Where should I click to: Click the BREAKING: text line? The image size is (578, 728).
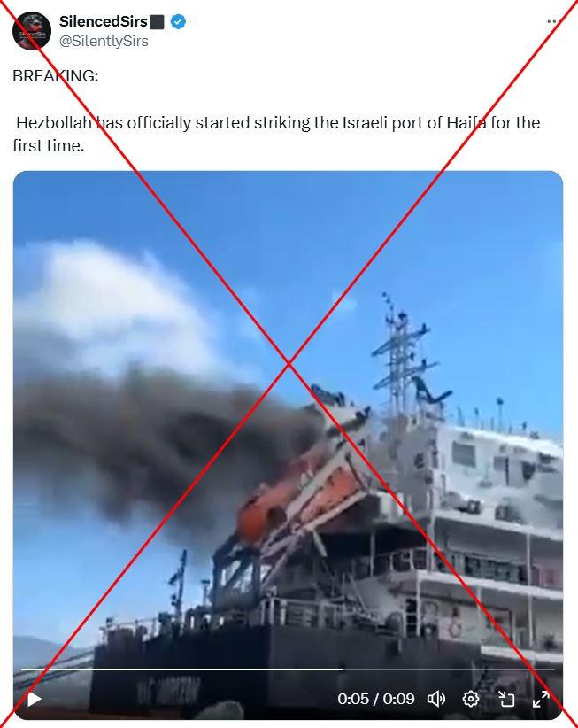pos(55,75)
